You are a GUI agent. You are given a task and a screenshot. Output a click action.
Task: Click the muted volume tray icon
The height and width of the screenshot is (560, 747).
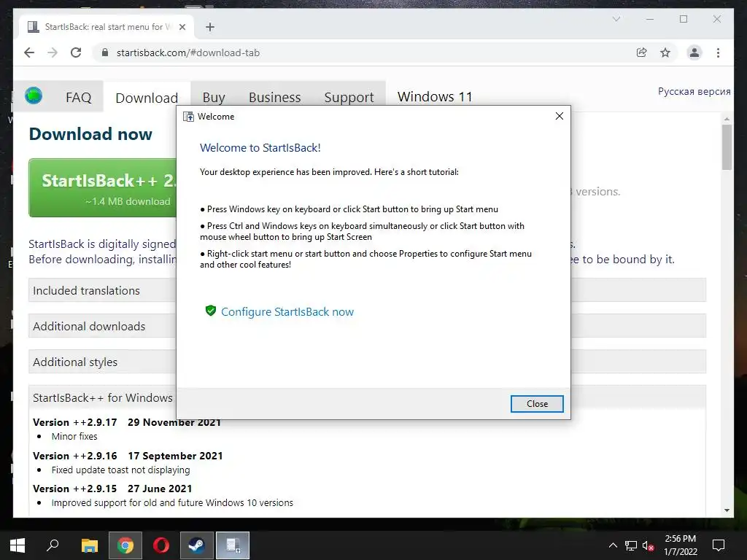pos(648,545)
